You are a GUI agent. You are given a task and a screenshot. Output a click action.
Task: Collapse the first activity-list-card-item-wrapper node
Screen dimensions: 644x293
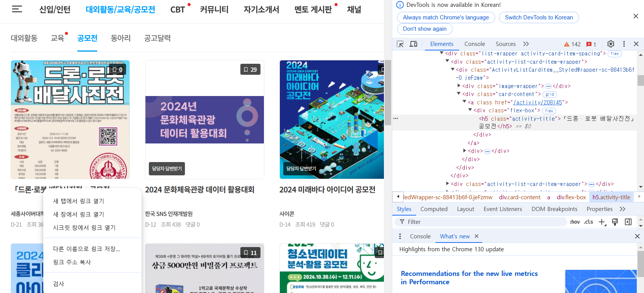tap(447, 61)
